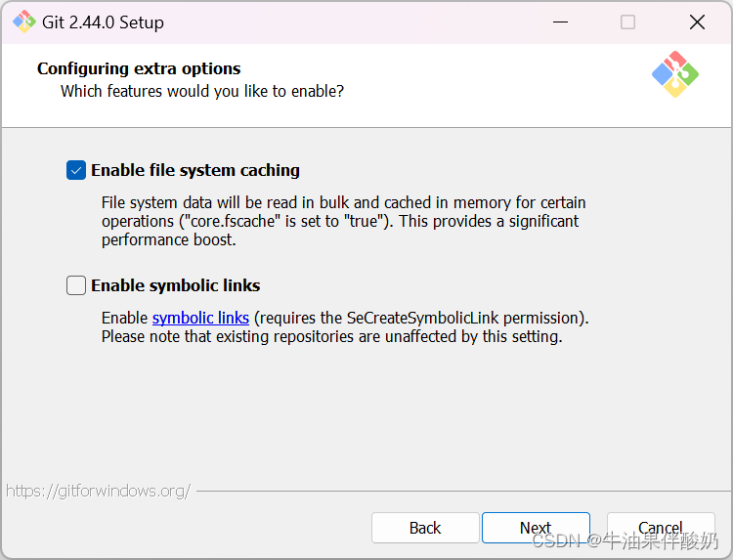Image resolution: width=733 pixels, height=560 pixels.
Task: Minimize the Git Setup window
Action: point(560,22)
